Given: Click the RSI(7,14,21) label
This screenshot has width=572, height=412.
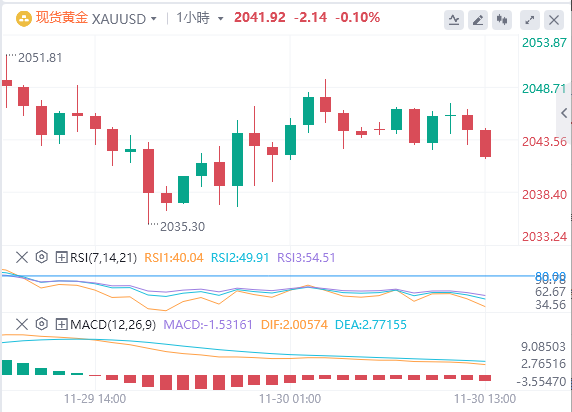Looking at the screenshot, I should [x=104, y=258].
